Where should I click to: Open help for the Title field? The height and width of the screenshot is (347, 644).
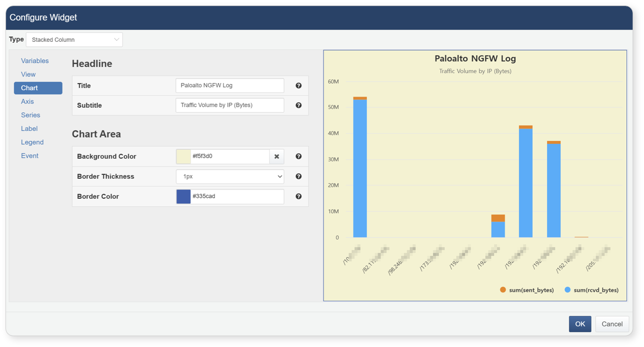coord(298,86)
